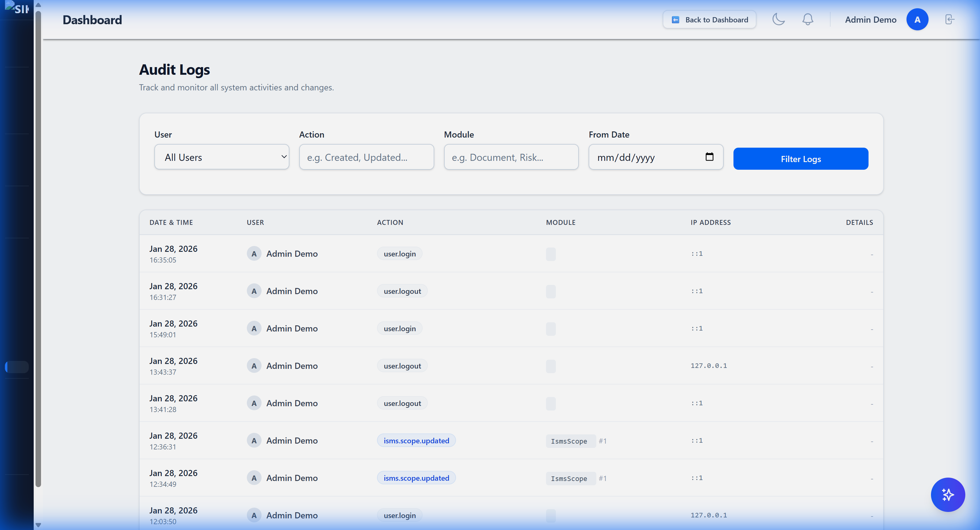Open notifications via the bell icon
The width and height of the screenshot is (980, 530).
[808, 19]
